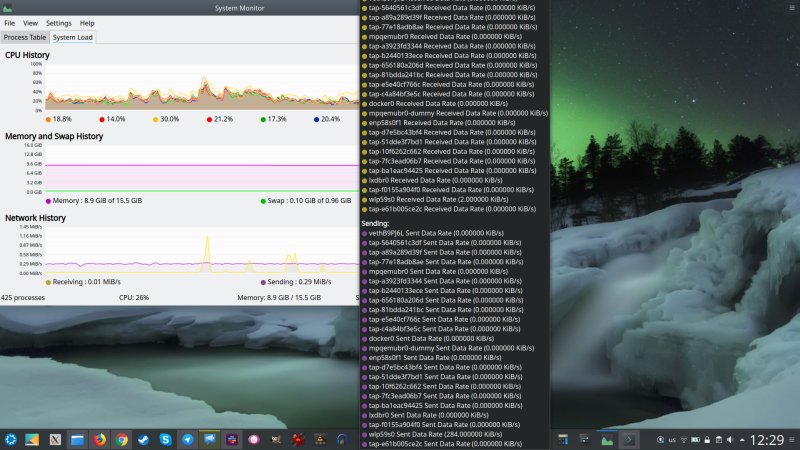Select the System Load tab
Viewport: 800px width, 450px height.
point(72,37)
